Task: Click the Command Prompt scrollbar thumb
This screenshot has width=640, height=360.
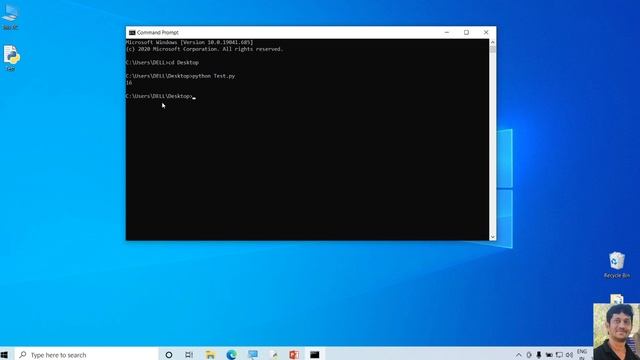Action: tap(493, 49)
